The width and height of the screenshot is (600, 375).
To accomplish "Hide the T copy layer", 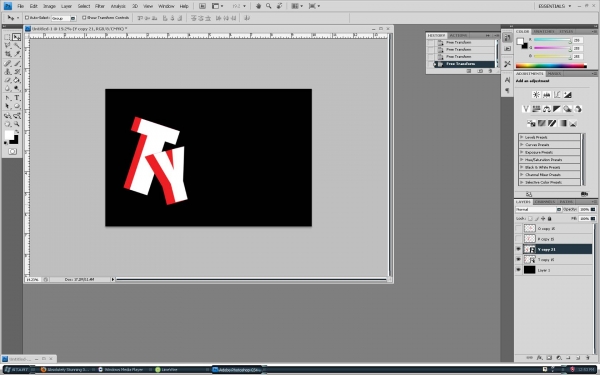I will 518,259.
